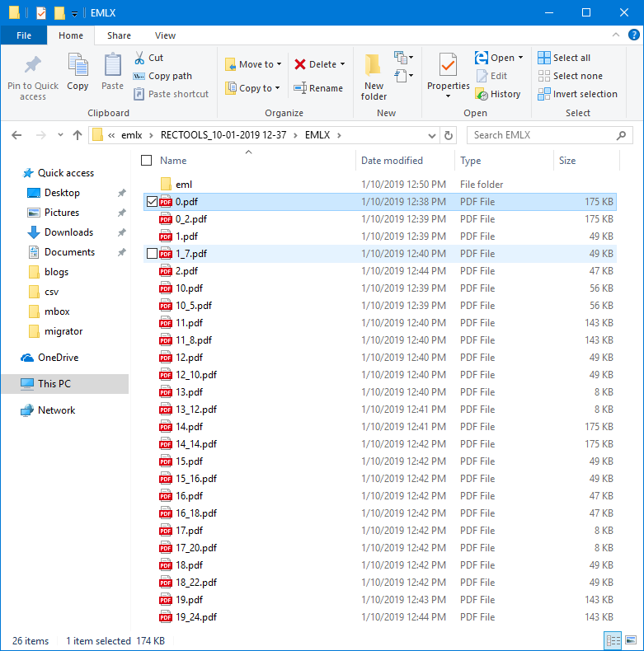Expand the address bar history dropdown
The width and height of the screenshot is (644, 651).
coord(432,136)
